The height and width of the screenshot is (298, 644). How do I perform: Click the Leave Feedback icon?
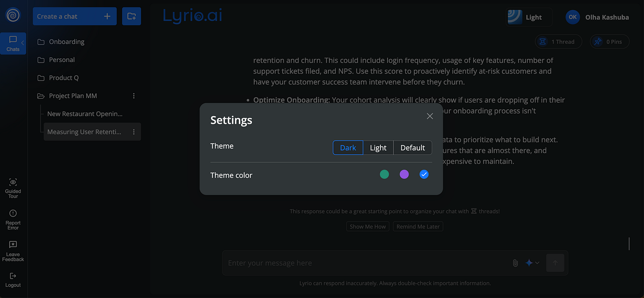12,245
